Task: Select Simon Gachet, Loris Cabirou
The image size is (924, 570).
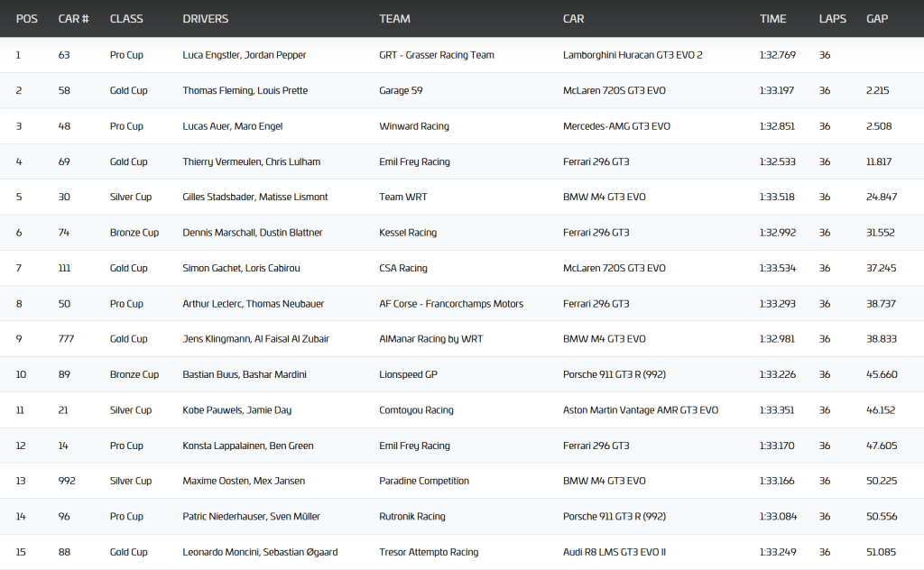Action: coord(241,268)
